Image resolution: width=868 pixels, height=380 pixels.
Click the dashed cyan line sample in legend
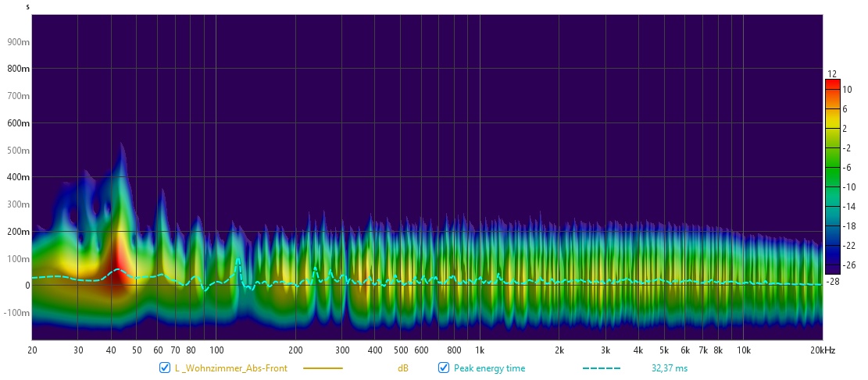(x=601, y=368)
